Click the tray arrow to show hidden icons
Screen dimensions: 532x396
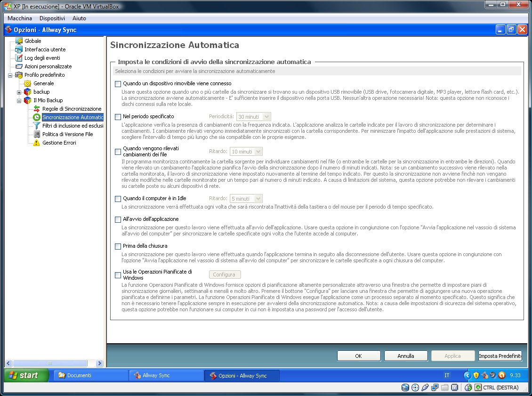coord(468,375)
